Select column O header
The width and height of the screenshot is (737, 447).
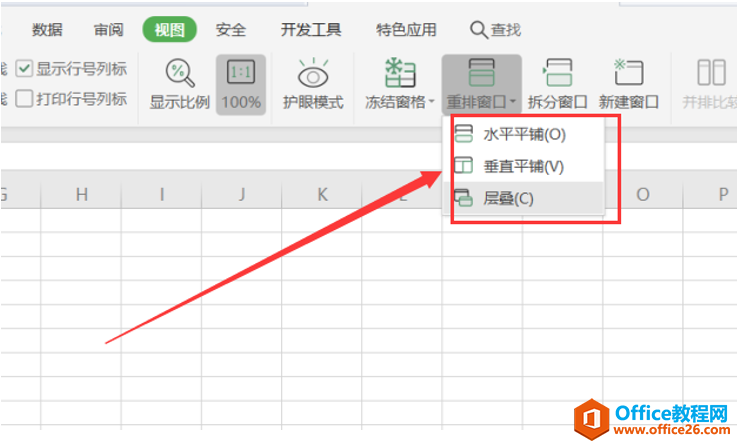click(643, 194)
